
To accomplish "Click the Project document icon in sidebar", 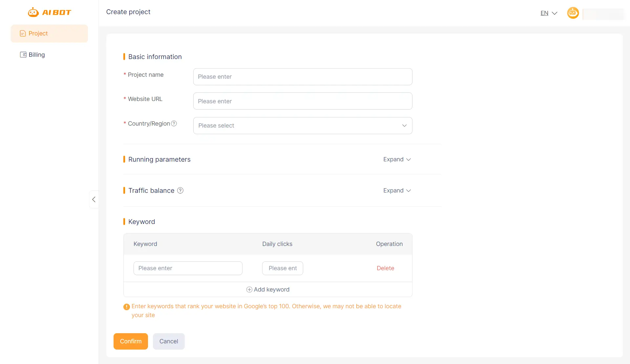I will 23,33.
